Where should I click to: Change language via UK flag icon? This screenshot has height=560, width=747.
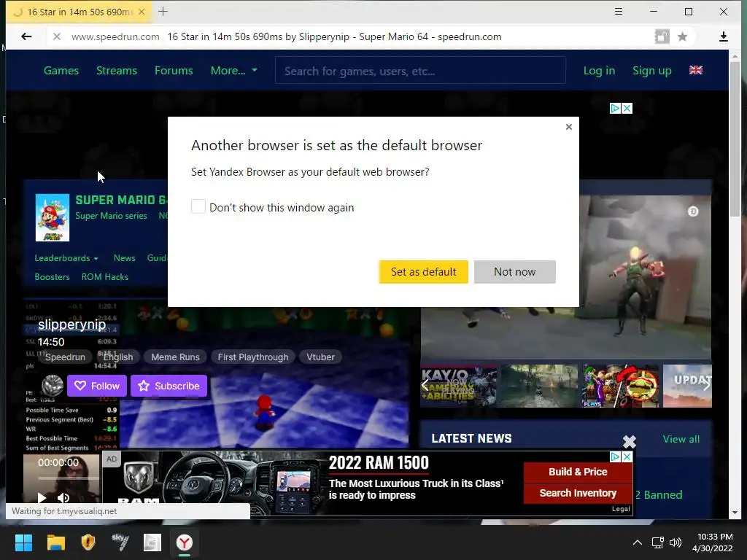(x=695, y=70)
